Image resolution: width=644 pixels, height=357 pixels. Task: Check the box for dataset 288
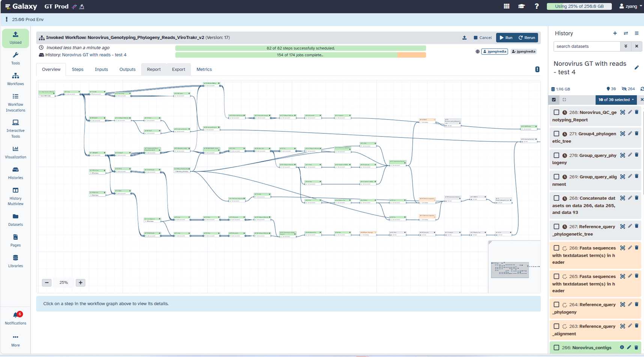pos(556,112)
